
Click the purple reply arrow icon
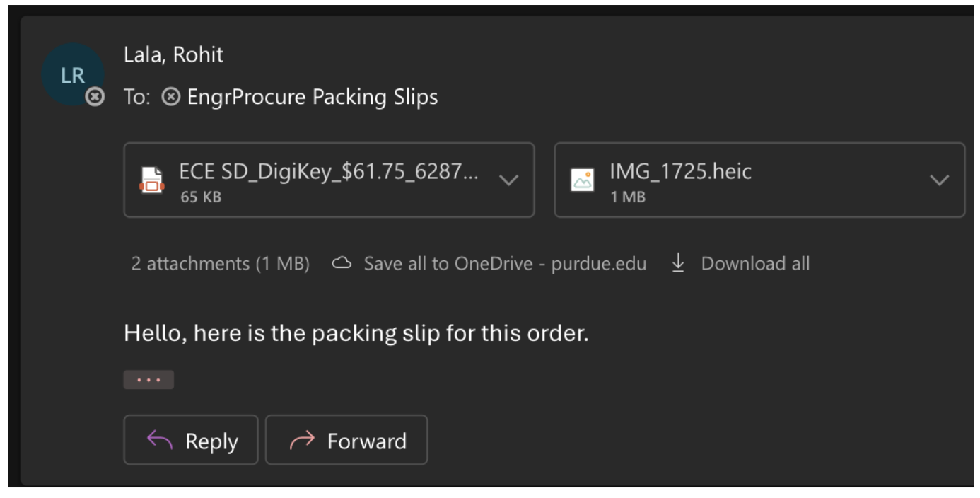tap(159, 441)
